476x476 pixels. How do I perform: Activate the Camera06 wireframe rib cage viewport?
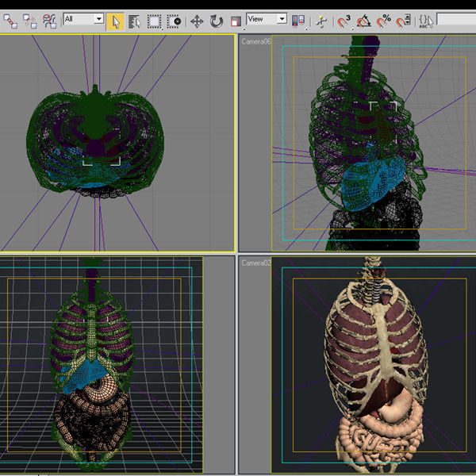point(357,143)
